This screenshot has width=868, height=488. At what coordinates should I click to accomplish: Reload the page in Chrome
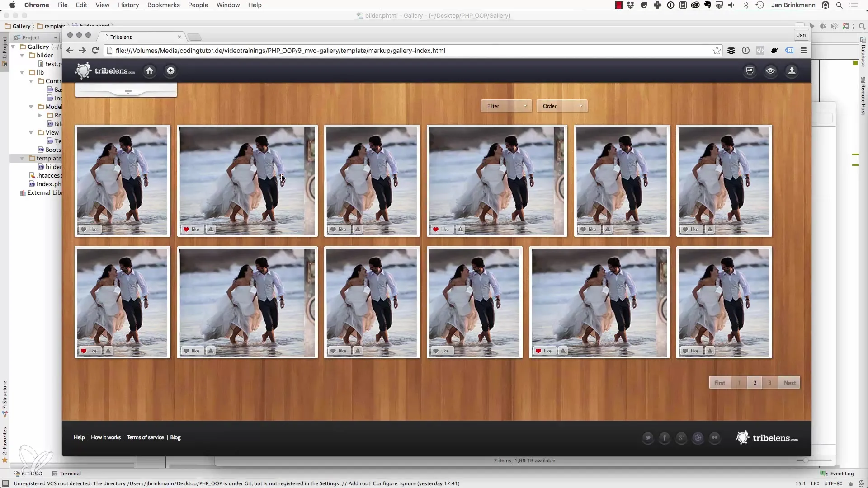pos(95,51)
